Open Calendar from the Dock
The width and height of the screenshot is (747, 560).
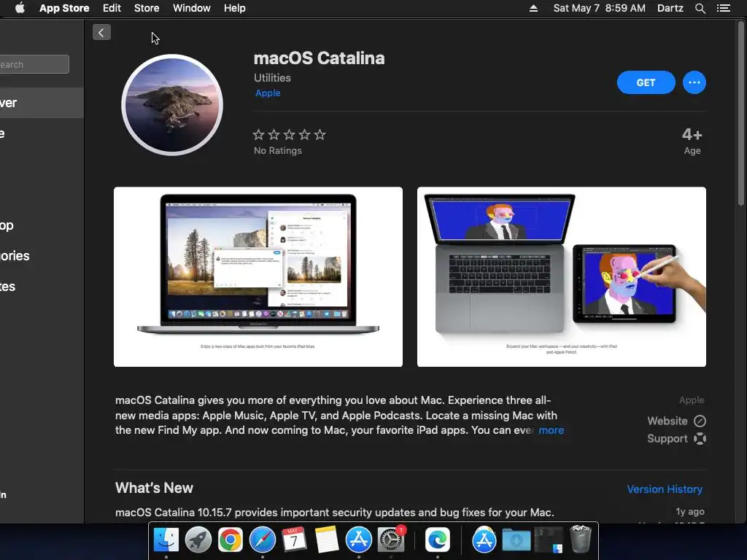(294, 540)
